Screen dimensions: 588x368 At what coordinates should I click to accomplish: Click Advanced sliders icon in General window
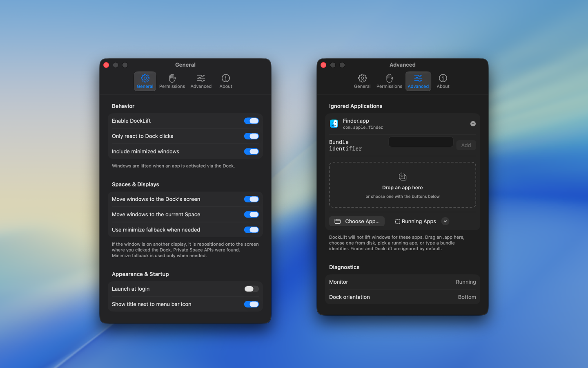[x=201, y=78]
